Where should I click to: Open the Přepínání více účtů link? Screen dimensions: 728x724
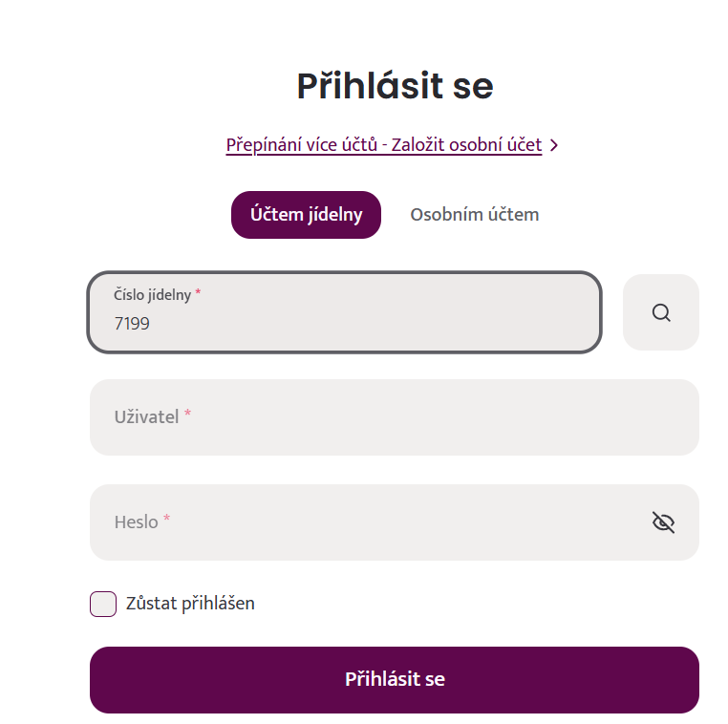pyautogui.click(x=383, y=145)
